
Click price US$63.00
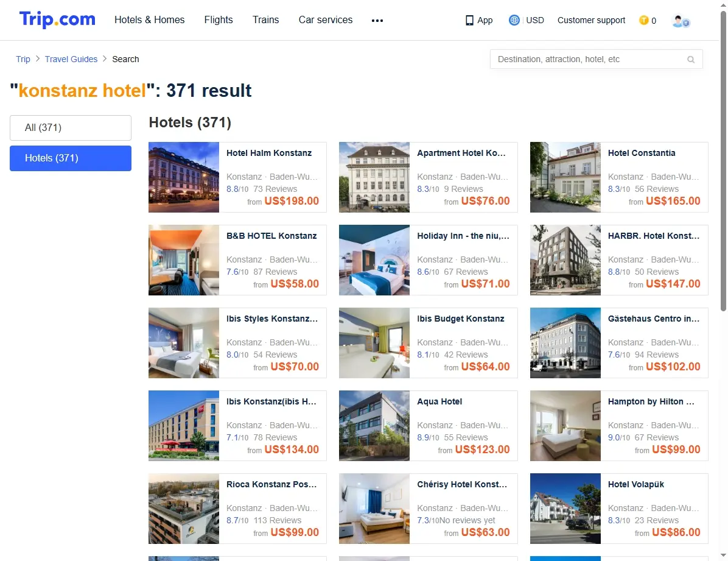485,532
